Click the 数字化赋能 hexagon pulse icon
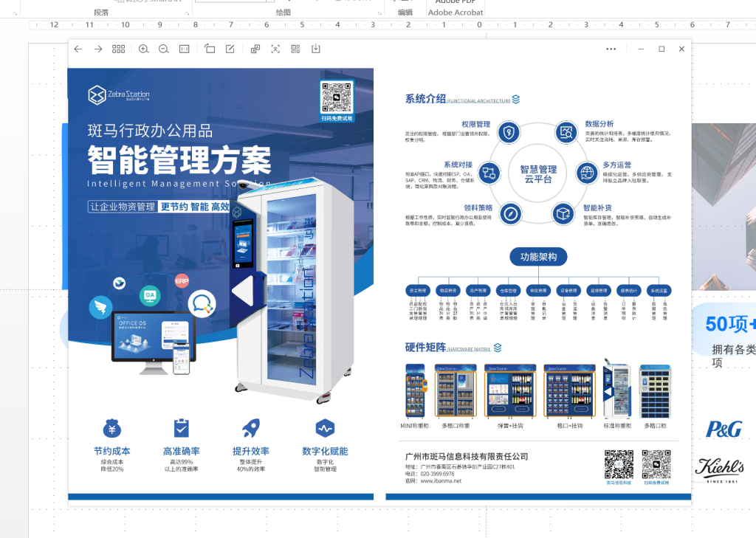Viewport: 756px width, 538px height. pos(325,428)
